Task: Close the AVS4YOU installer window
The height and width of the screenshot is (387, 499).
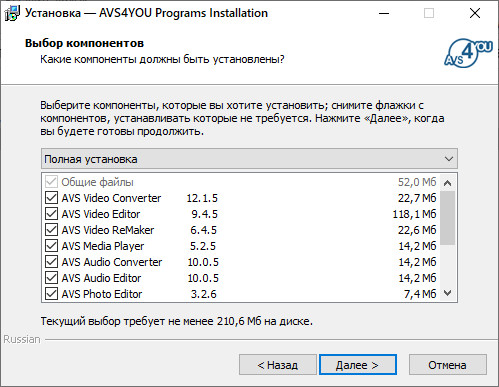Action: (475, 13)
